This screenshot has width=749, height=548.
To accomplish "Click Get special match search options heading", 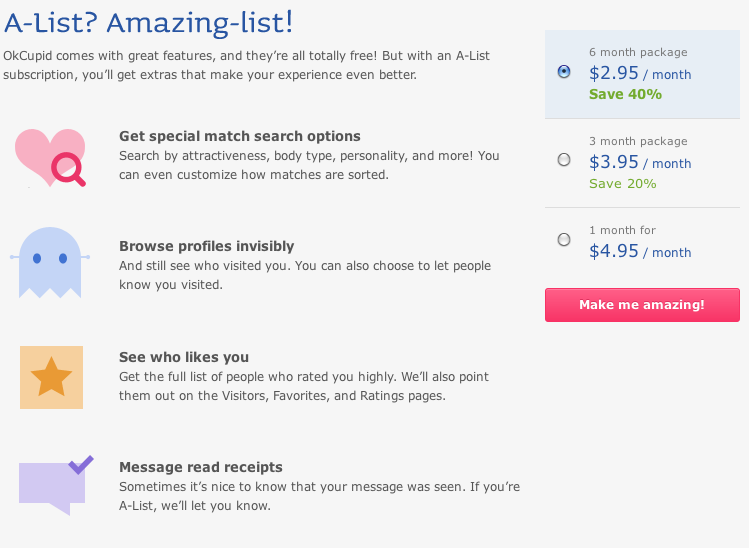I will pos(240,136).
